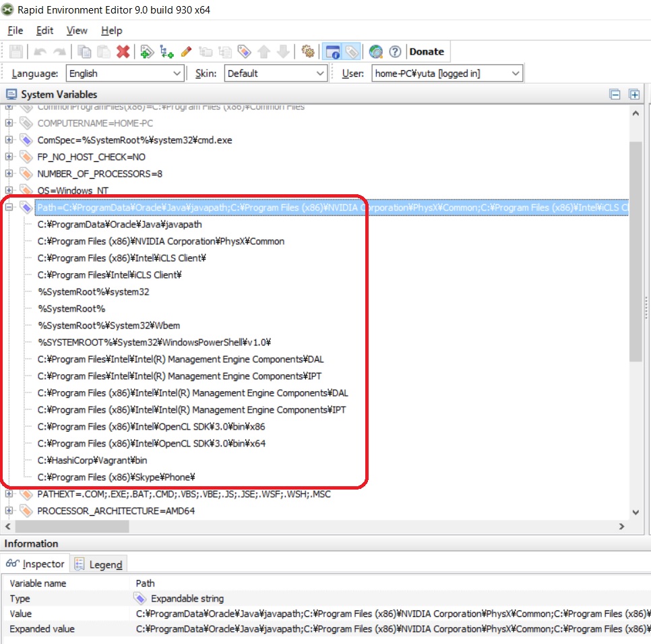
Task: Toggle the Show information panel button
Action: click(332, 52)
